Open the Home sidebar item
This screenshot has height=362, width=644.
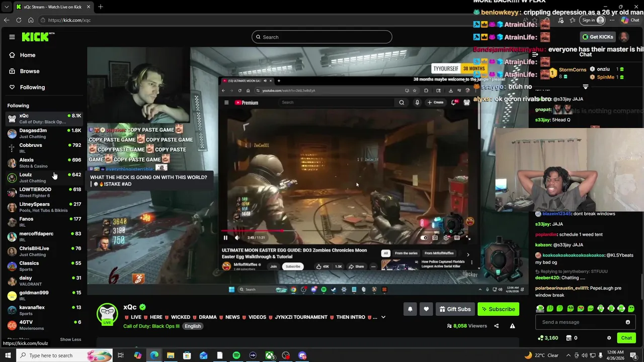(28, 55)
